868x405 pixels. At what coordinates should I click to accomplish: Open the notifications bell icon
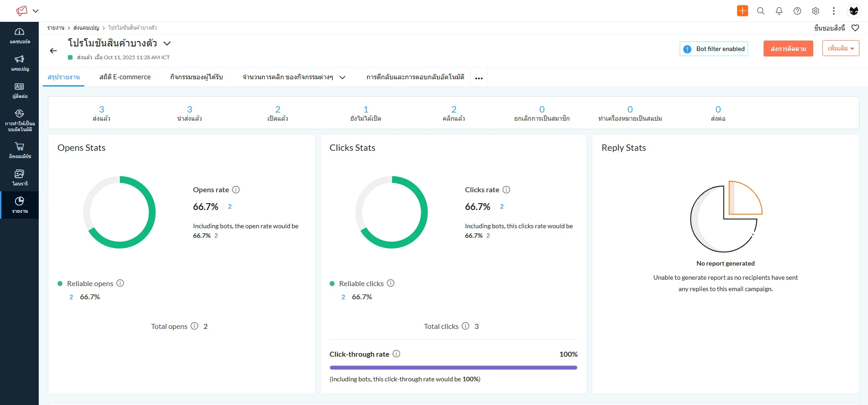coord(779,11)
